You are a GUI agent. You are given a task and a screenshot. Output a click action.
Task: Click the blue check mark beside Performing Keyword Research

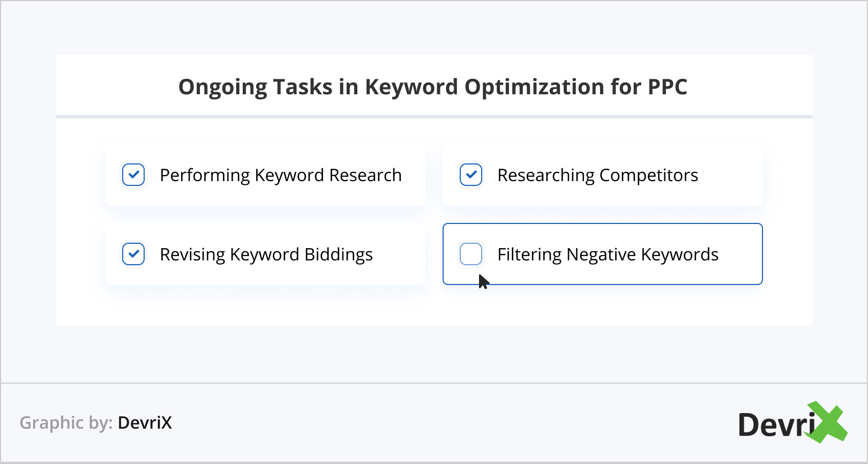[133, 175]
